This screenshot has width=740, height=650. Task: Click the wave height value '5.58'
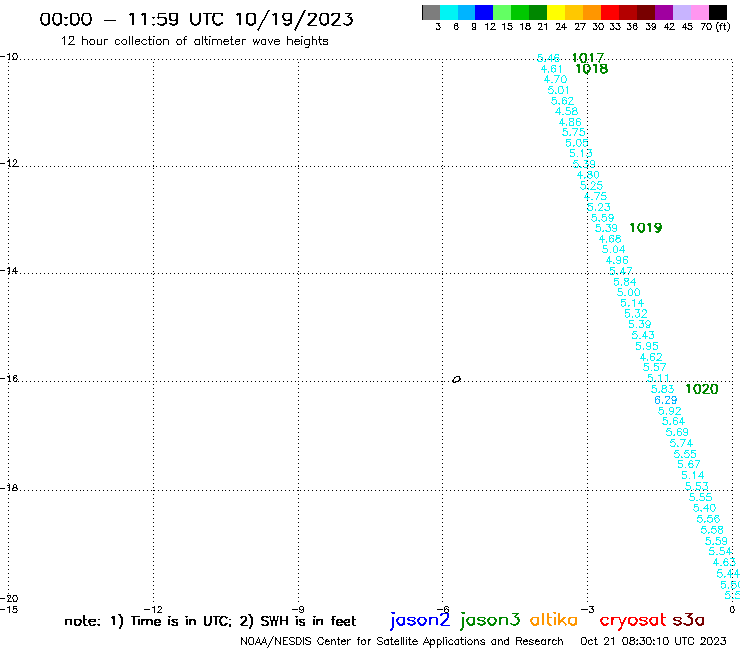(712, 530)
